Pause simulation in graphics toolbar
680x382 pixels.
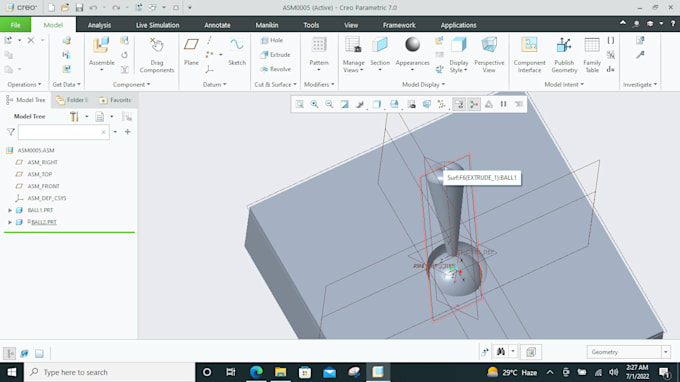(x=503, y=104)
